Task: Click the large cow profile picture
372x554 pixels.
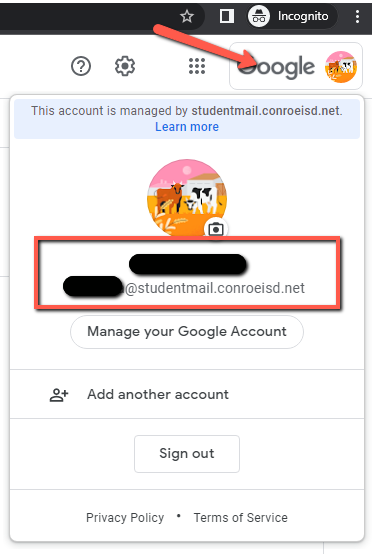Action: coord(187,197)
